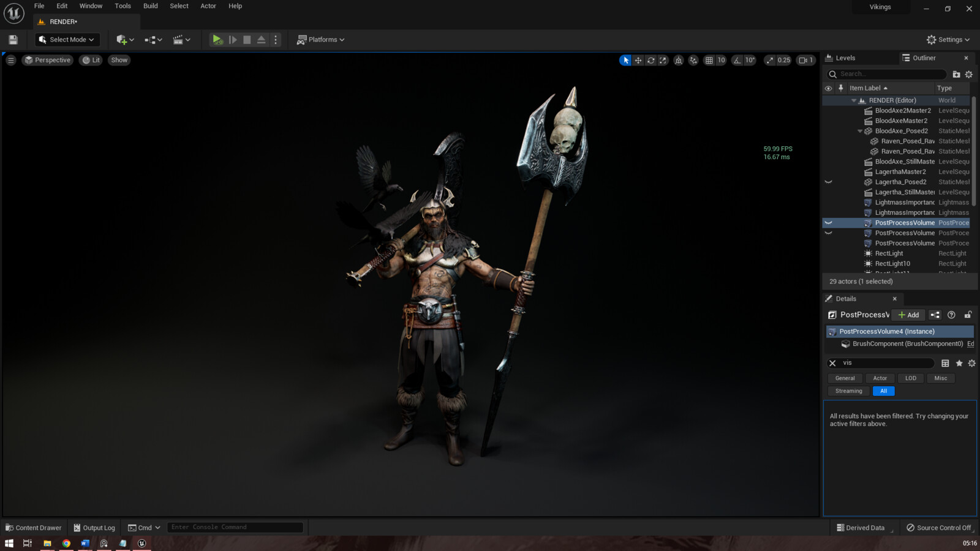
Task: Open the viewport options hamburger menu
Action: 11,60
